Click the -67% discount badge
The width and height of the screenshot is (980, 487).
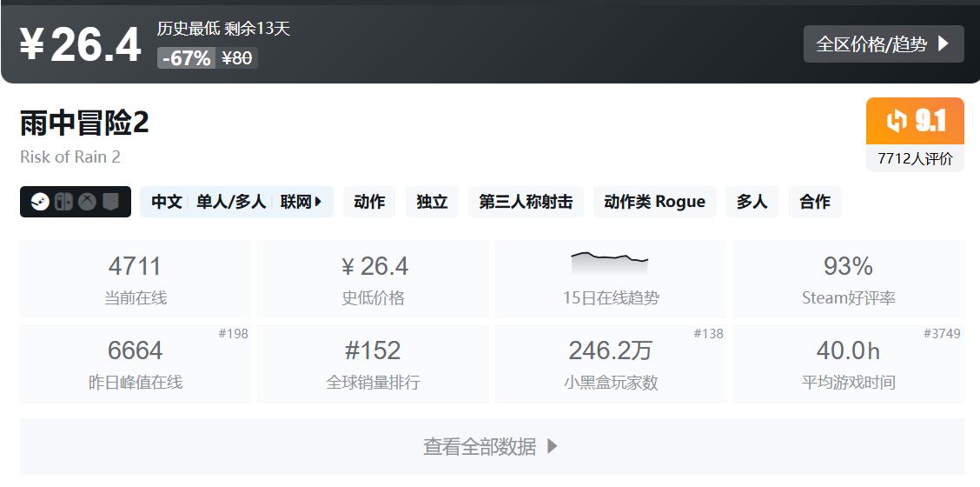point(186,58)
